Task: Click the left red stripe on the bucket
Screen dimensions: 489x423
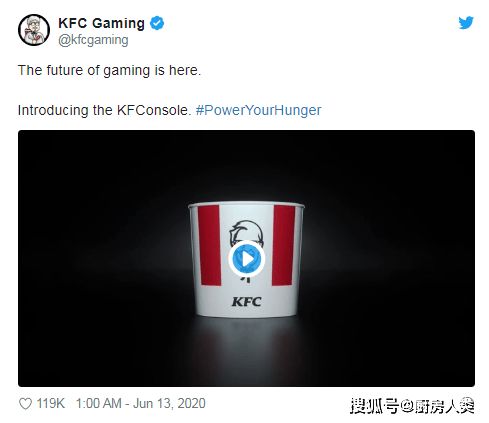Action: 209,245
